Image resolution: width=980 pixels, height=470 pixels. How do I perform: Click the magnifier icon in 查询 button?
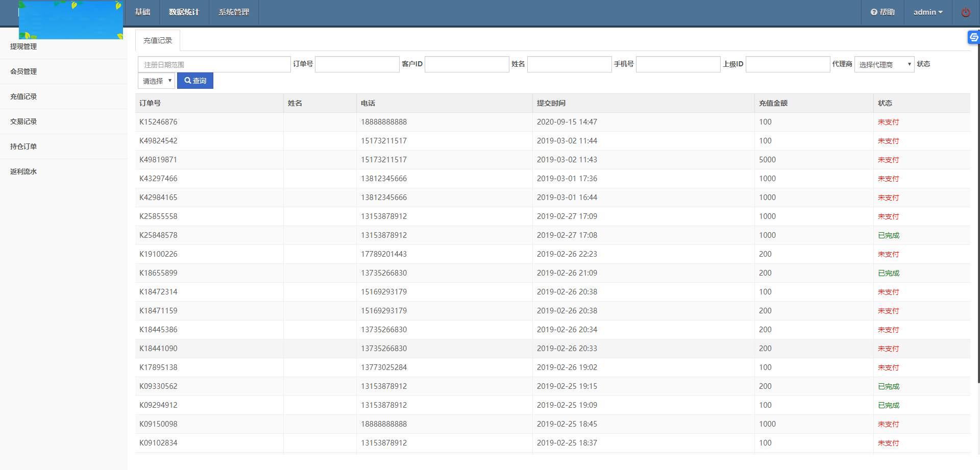tap(188, 81)
